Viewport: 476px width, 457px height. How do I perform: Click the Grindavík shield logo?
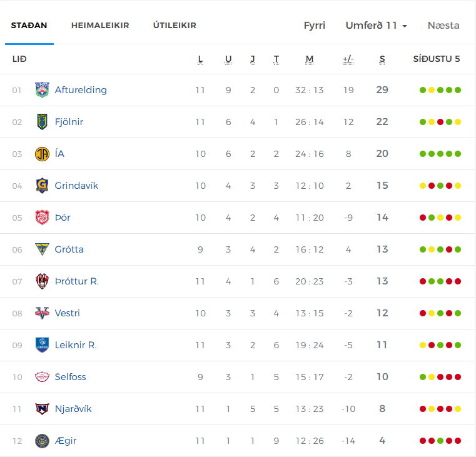[42, 186]
